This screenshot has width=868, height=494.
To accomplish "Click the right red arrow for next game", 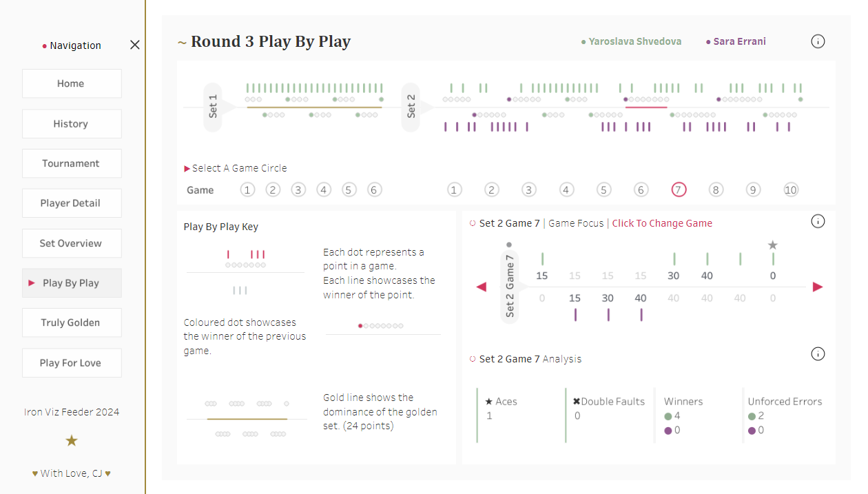I will (x=818, y=287).
